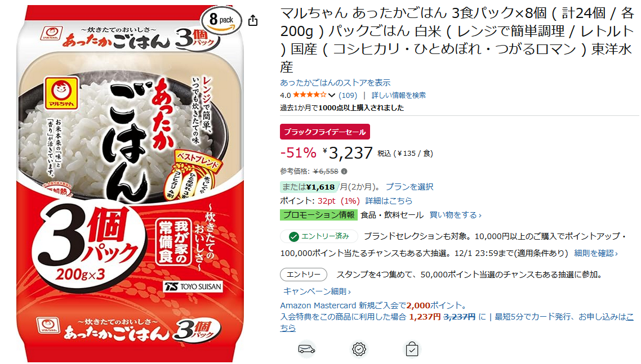Expand キャンペーン細則 details
This screenshot has height=364, width=641.
(317, 291)
